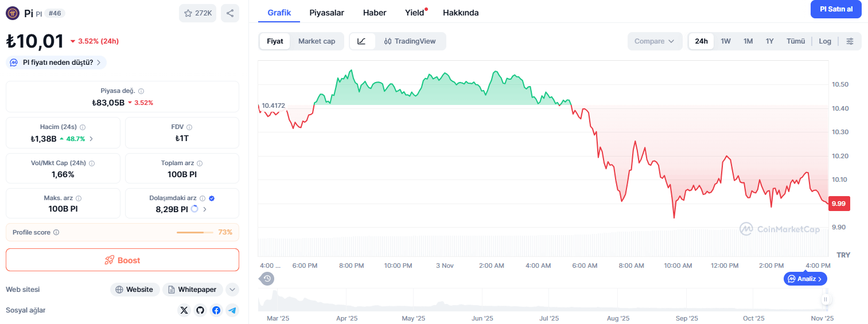This screenshot has height=324, width=868.
Task: Click the ₺10,01 price heading
Action: pyautogui.click(x=34, y=41)
